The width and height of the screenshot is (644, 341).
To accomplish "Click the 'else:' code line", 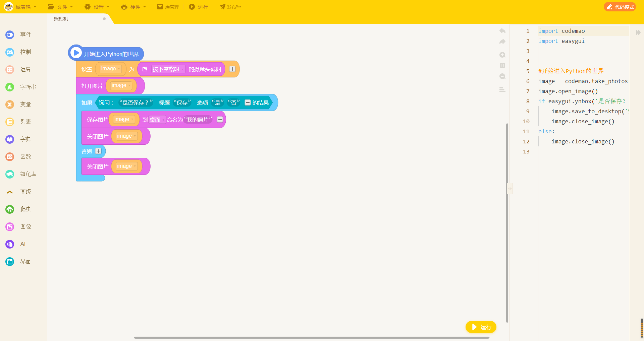I will (x=546, y=131).
